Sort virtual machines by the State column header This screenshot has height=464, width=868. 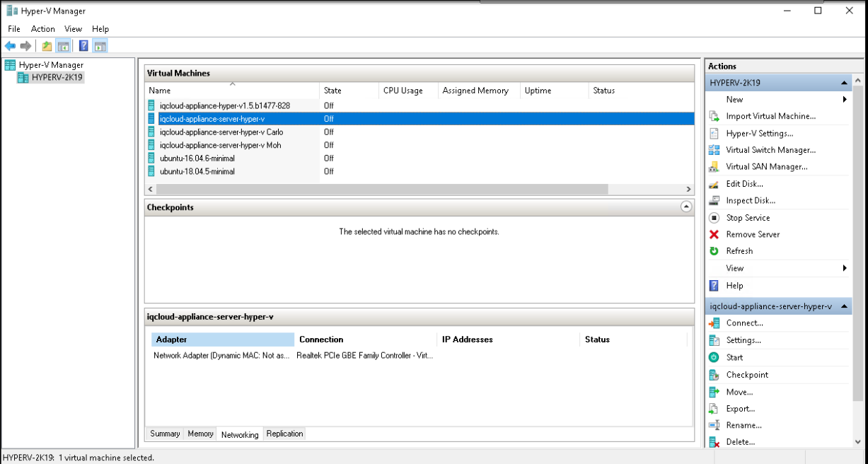[x=349, y=91]
